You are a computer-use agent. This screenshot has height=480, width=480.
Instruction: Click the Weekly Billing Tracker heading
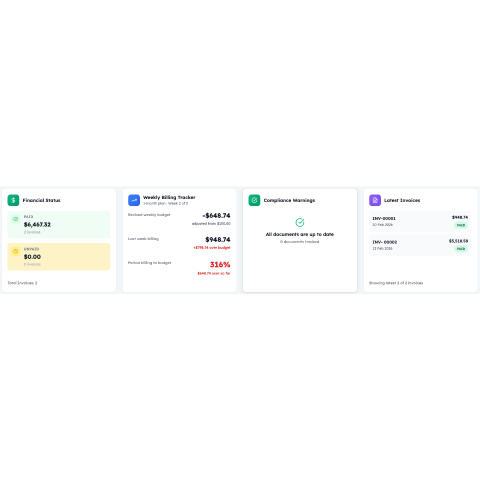pyautogui.click(x=169, y=197)
